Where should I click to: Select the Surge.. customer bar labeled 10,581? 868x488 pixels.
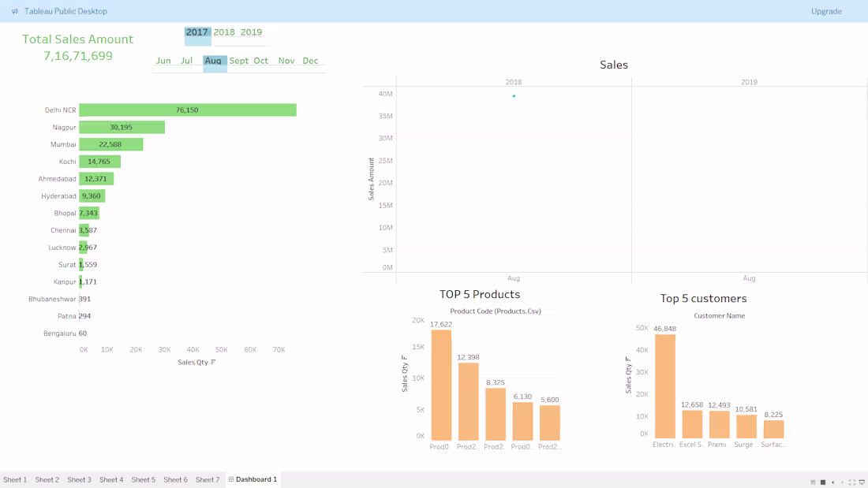746,427
